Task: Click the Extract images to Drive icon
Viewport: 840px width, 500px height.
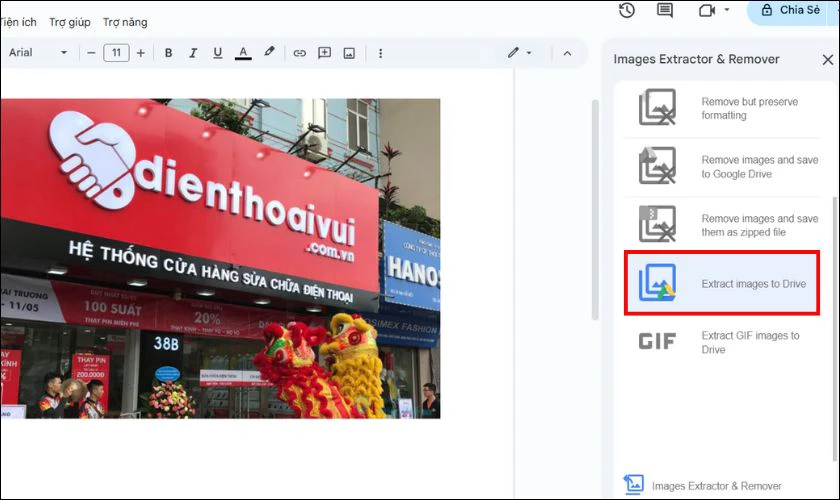Action: click(x=657, y=282)
